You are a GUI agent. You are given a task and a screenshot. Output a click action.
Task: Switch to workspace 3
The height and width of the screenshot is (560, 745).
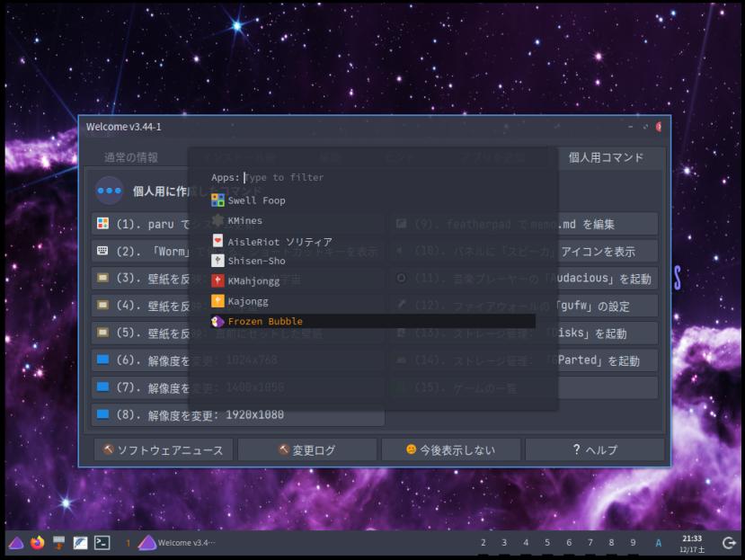(504, 542)
